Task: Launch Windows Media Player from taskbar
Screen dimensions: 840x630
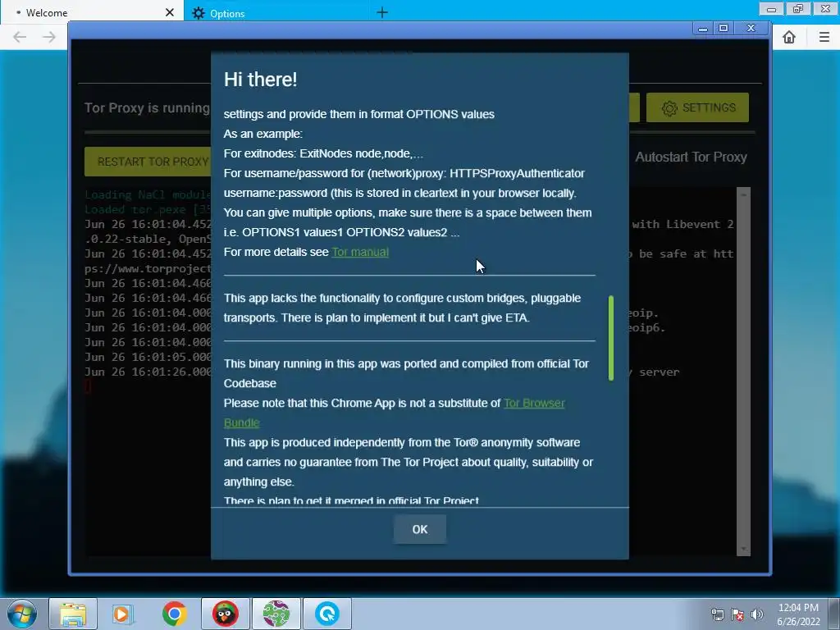Action: pos(123,614)
